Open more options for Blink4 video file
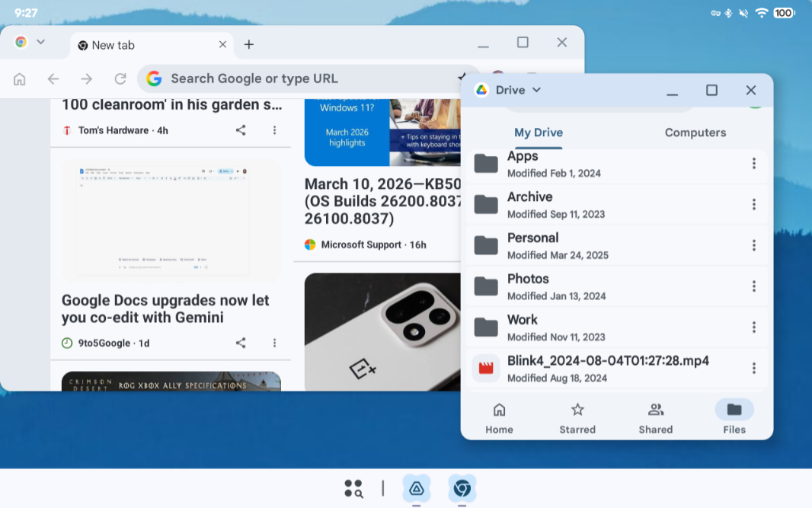The width and height of the screenshot is (812, 508). [753, 368]
